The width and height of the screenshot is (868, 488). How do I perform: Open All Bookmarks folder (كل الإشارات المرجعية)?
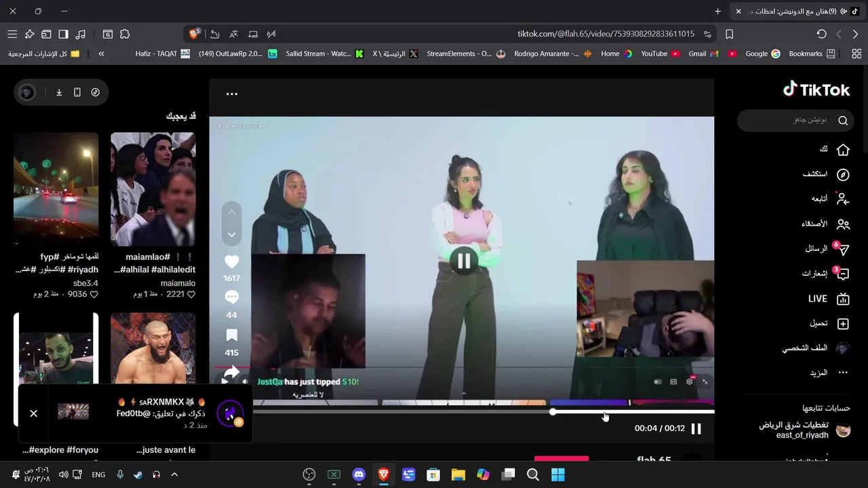coord(44,54)
